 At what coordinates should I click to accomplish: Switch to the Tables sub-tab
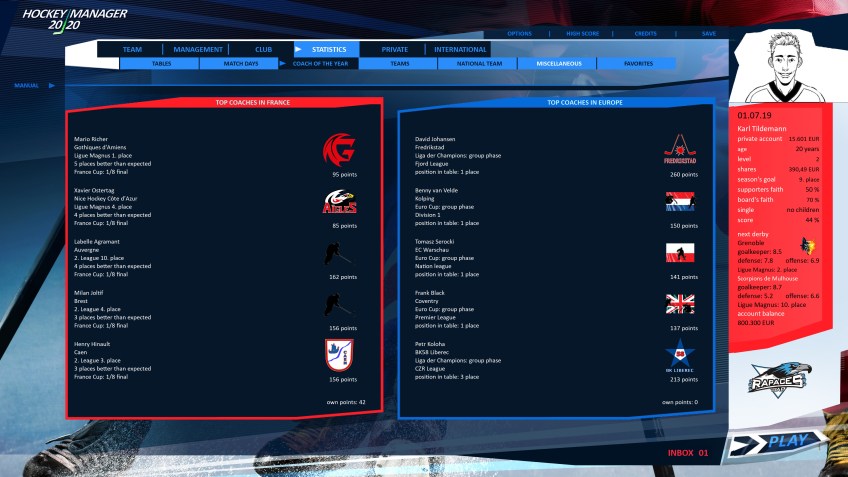(x=161, y=63)
